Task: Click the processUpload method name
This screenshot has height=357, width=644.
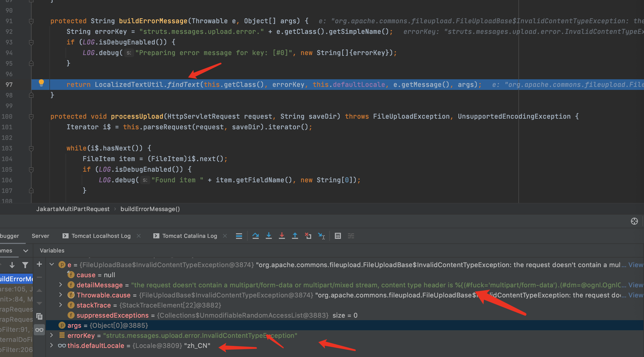Action: 137,116
